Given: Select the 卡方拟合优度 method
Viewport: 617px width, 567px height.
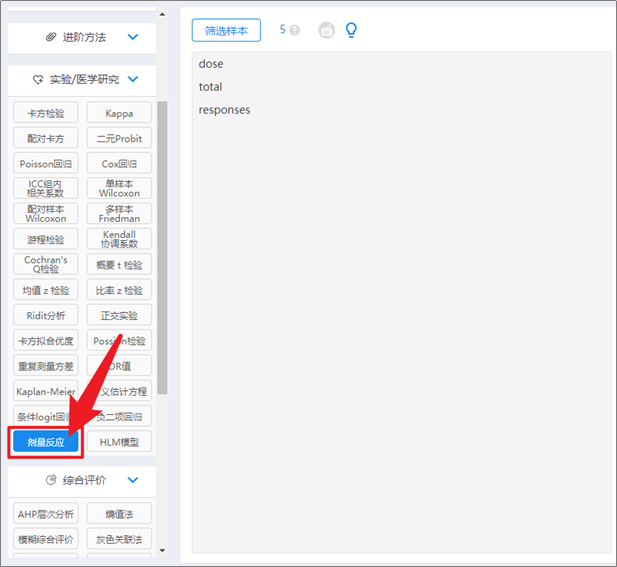Looking at the screenshot, I should pyautogui.click(x=46, y=340).
